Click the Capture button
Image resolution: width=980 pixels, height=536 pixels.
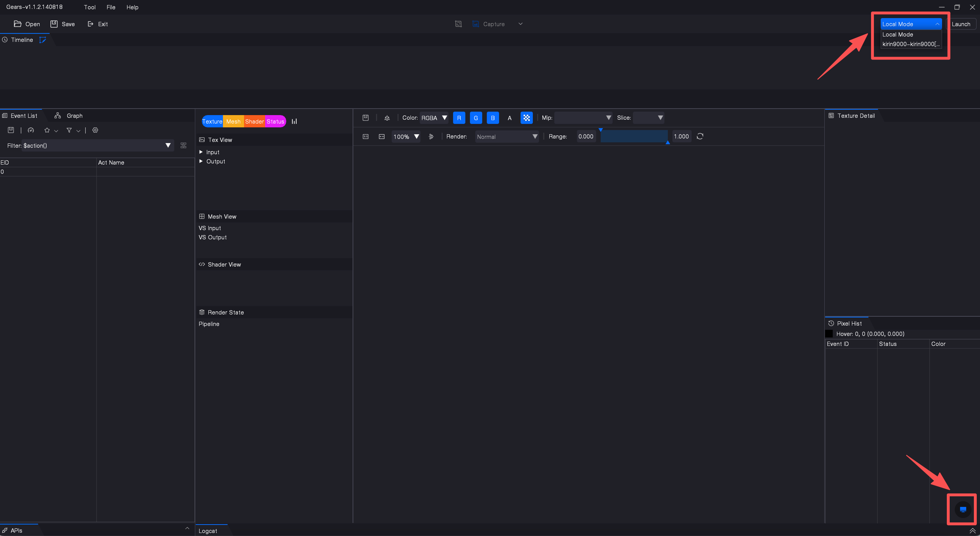(x=489, y=24)
